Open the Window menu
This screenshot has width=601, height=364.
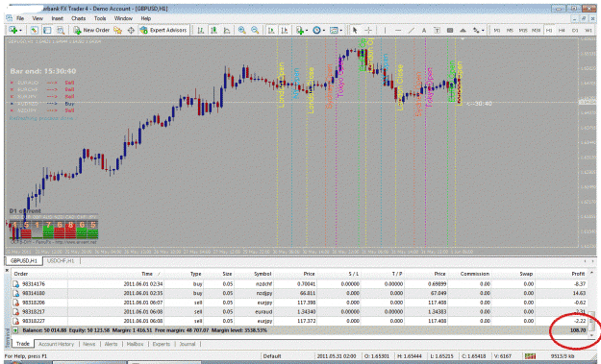point(123,18)
